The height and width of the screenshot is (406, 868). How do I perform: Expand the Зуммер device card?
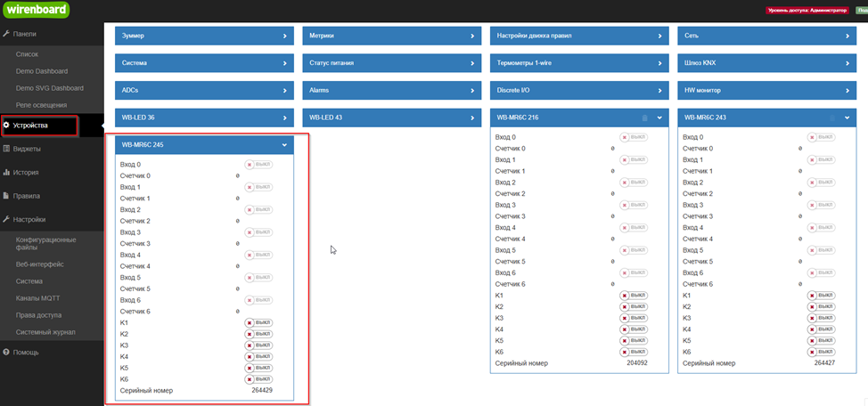[x=204, y=36]
